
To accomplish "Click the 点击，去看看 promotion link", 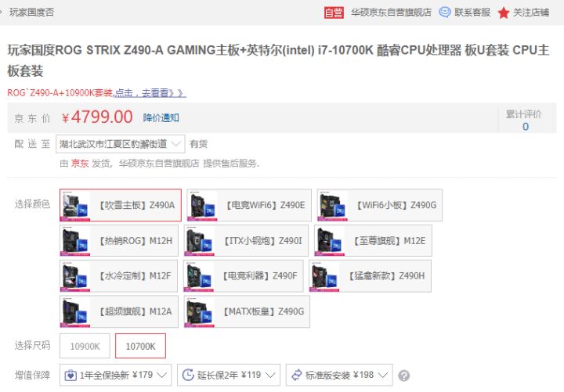I will click(x=150, y=93).
